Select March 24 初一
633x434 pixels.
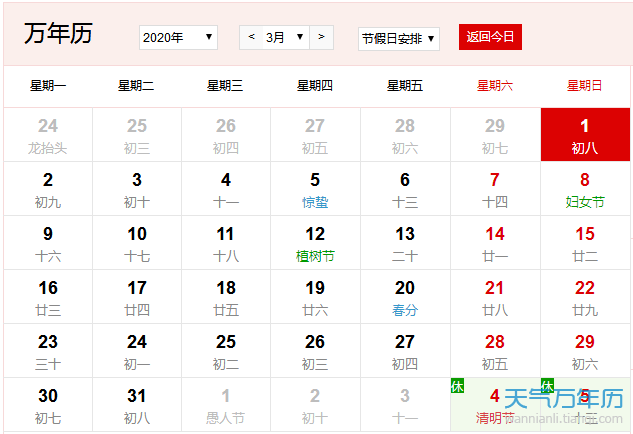tap(137, 351)
